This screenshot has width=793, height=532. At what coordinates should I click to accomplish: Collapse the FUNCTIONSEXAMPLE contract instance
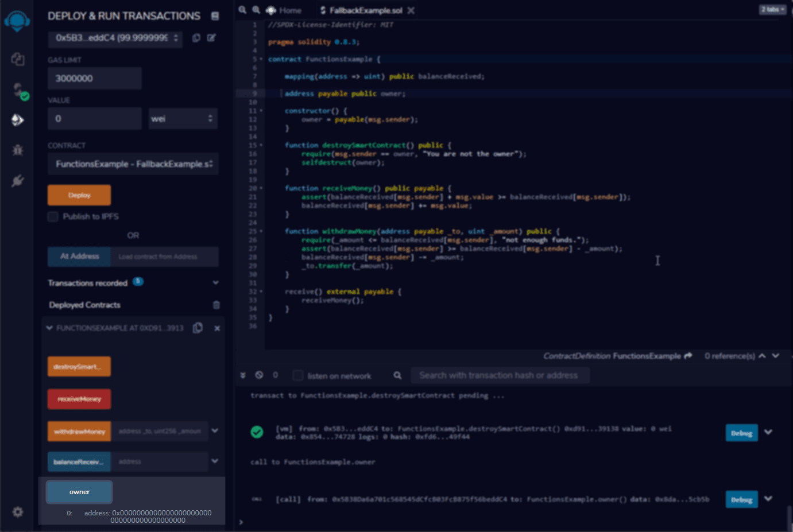[49, 328]
